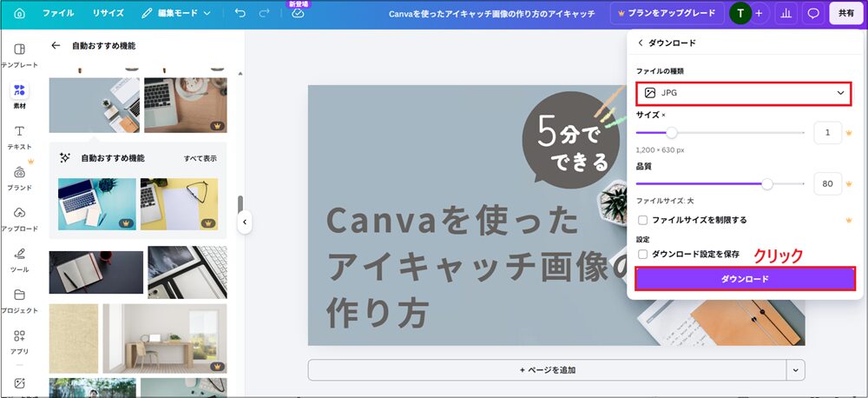
Task: Click crown icon beside ファイルサイズを制限する
Action: click(849, 220)
